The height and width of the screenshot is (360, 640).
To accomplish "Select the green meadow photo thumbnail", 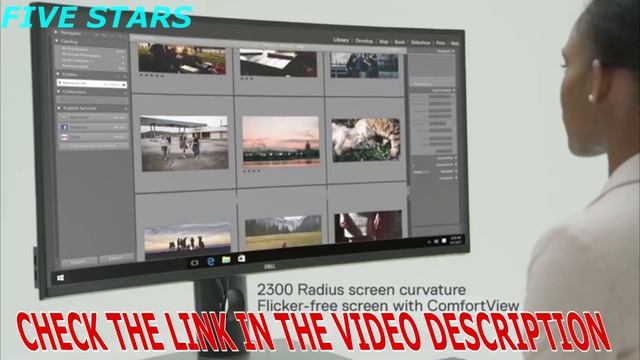I will click(x=283, y=233).
